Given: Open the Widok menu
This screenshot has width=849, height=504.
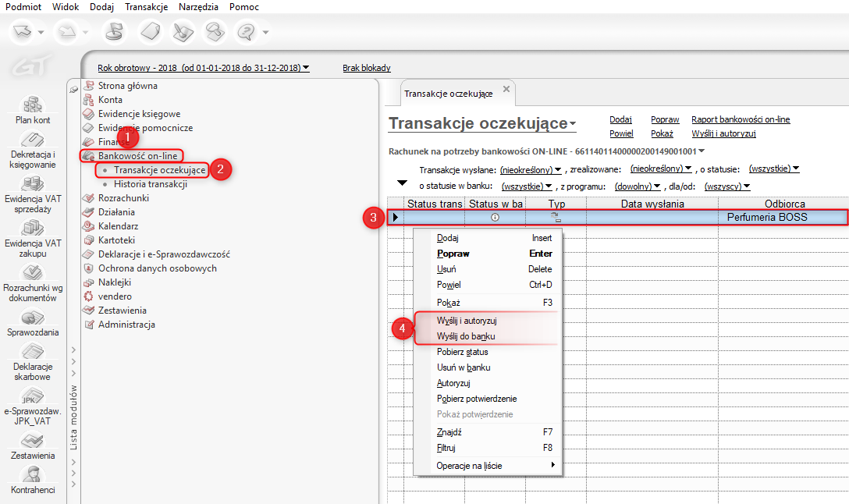Looking at the screenshot, I should (66, 6).
